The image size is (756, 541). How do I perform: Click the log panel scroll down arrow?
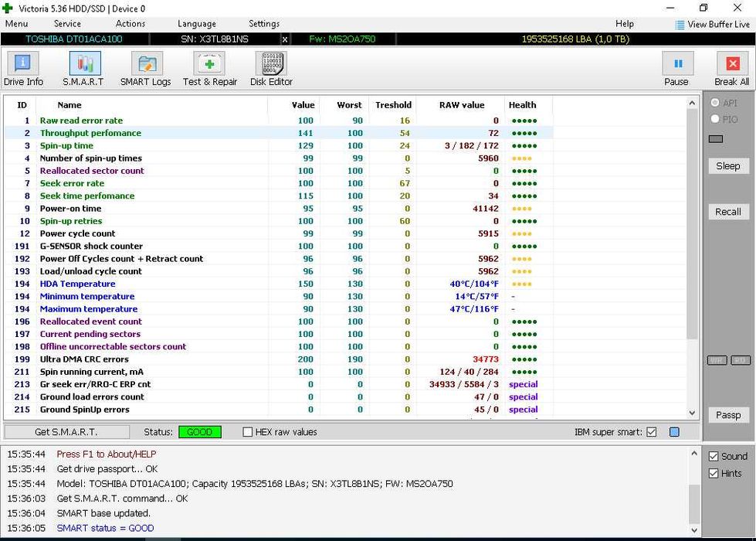(x=693, y=530)
